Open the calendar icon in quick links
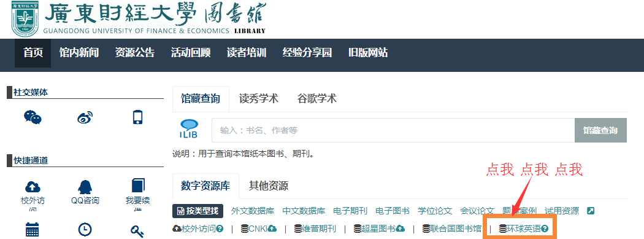The width and height of the screenshot is (644, 239). [x=32, y=230]
